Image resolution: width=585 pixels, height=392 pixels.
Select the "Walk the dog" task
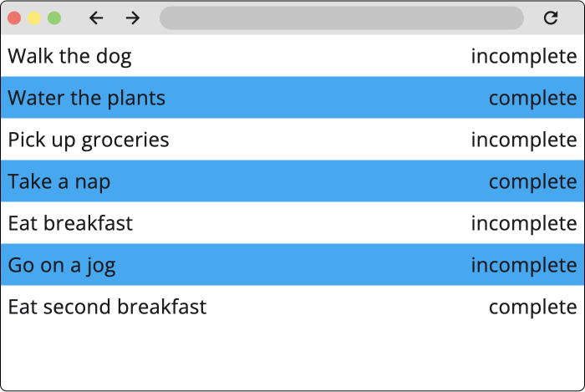[x=69, y=56]
